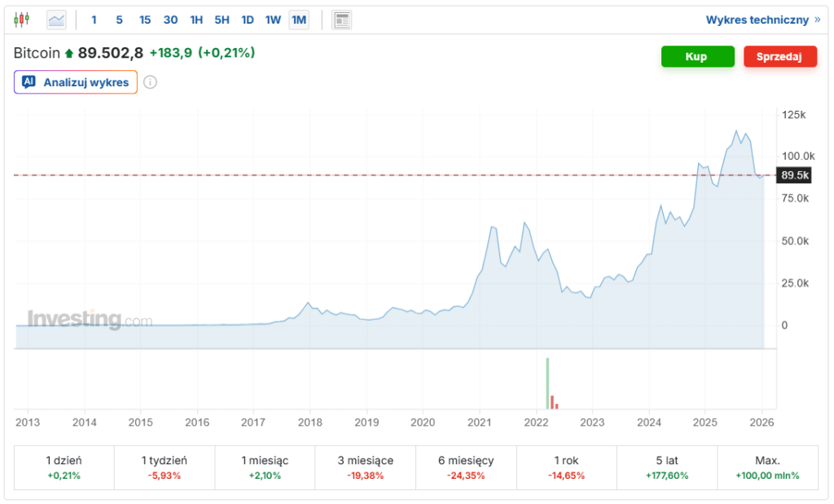Viewport: 834px width, 504px height.
Task: Open the 1H interval tab
Action: [x=196, y=19]
